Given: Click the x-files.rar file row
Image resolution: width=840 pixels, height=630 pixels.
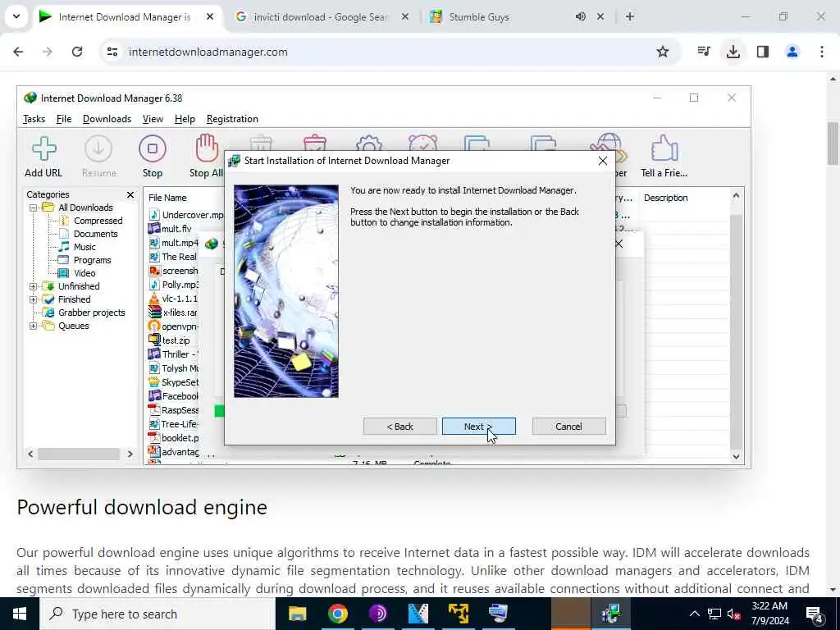Looking at the screenshot, I should point(173,313).
